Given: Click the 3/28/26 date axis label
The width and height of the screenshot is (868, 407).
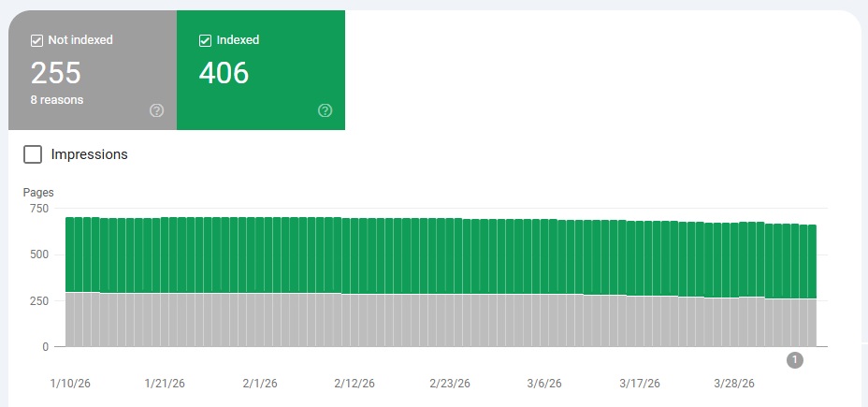Looking at the screenshot, I should click(x=734, y=384).
